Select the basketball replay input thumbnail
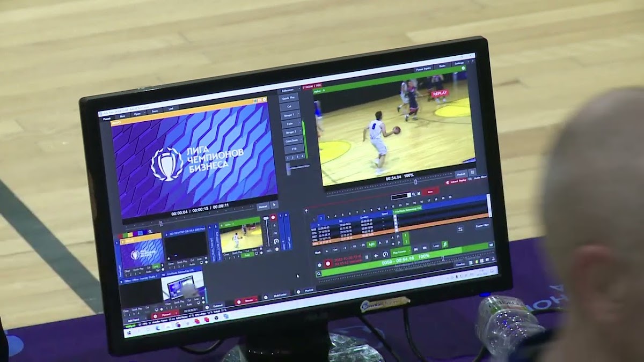This screenshot has height=362, width=644. click(241, 238)
